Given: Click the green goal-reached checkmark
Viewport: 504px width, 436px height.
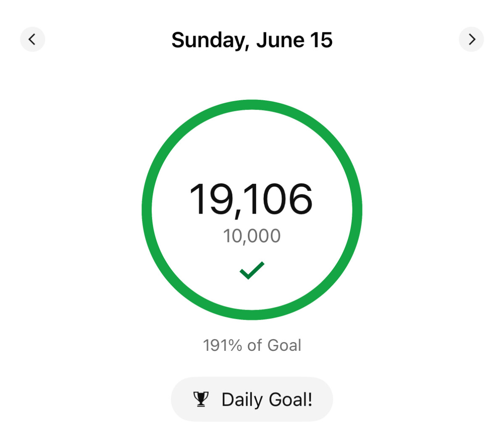Looking at the screenshot, I should pos(252,271).
